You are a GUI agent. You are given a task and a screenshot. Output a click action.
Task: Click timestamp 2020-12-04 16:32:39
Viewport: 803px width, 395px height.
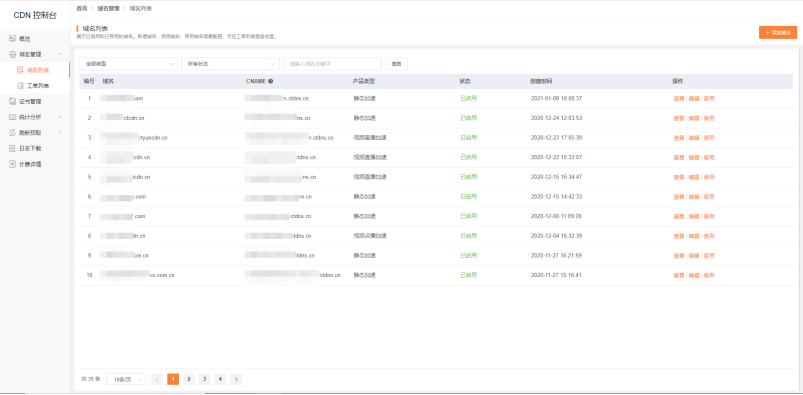pos(556,236)
